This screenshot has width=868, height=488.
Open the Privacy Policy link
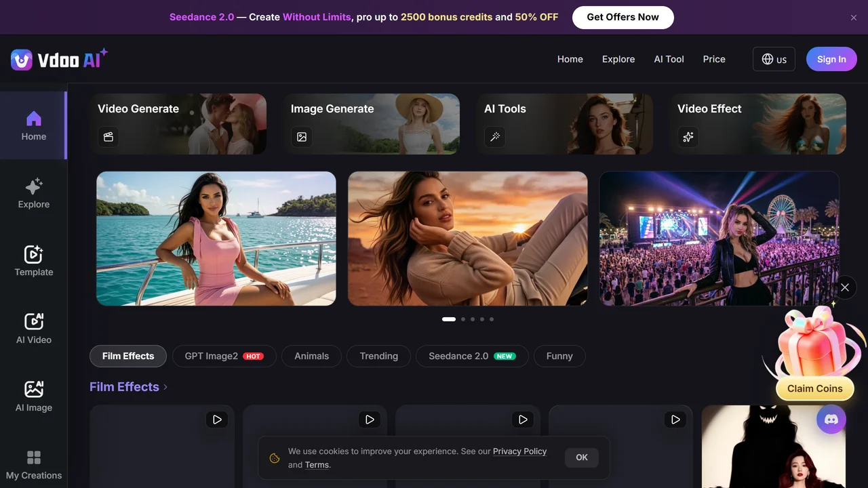click(519, 451)
